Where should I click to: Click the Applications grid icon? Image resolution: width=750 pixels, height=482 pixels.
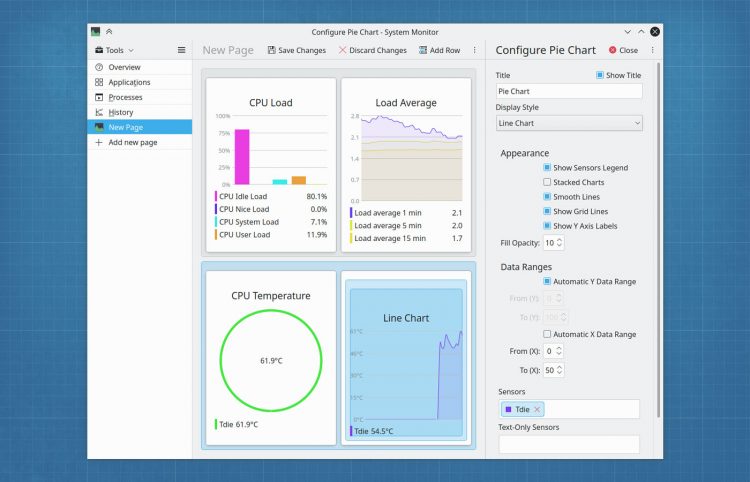coord(99,82)
